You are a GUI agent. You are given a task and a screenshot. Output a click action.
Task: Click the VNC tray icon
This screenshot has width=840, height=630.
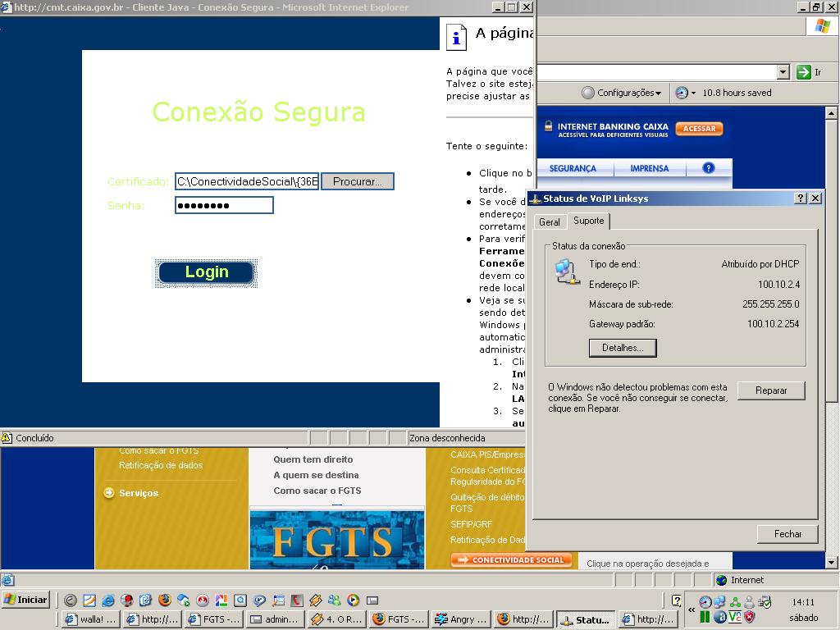(734, 617)
